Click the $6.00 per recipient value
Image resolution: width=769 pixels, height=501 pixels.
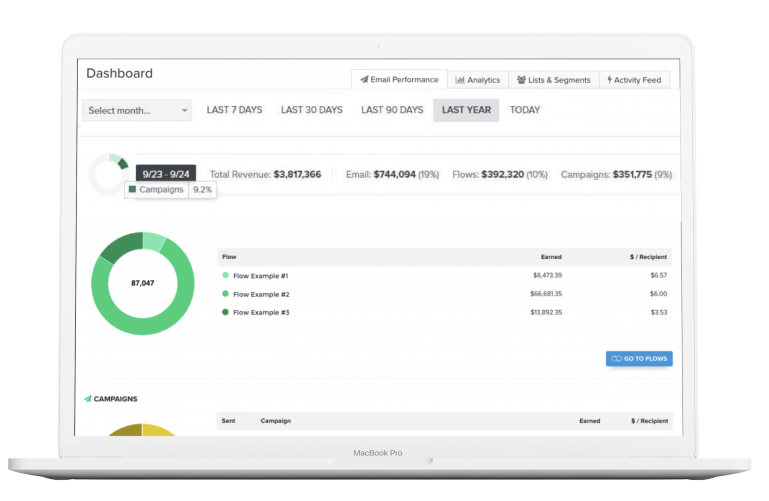point(659,294)
